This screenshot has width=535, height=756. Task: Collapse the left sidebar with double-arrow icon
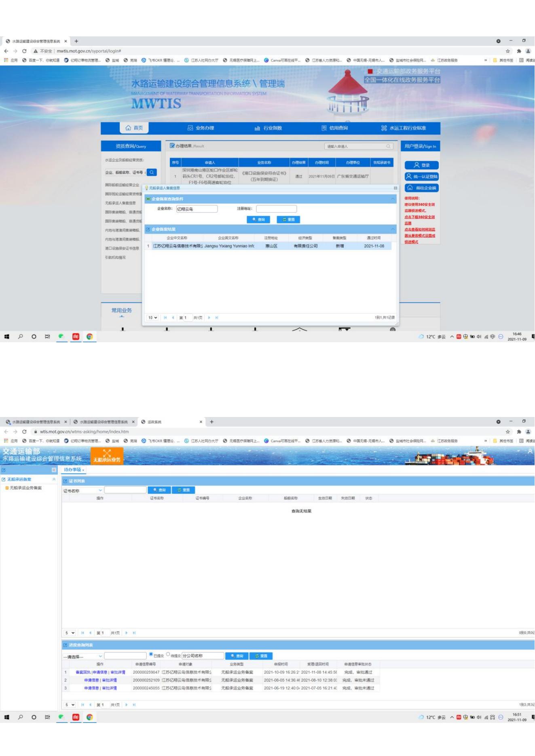click(x=54, y=470)
